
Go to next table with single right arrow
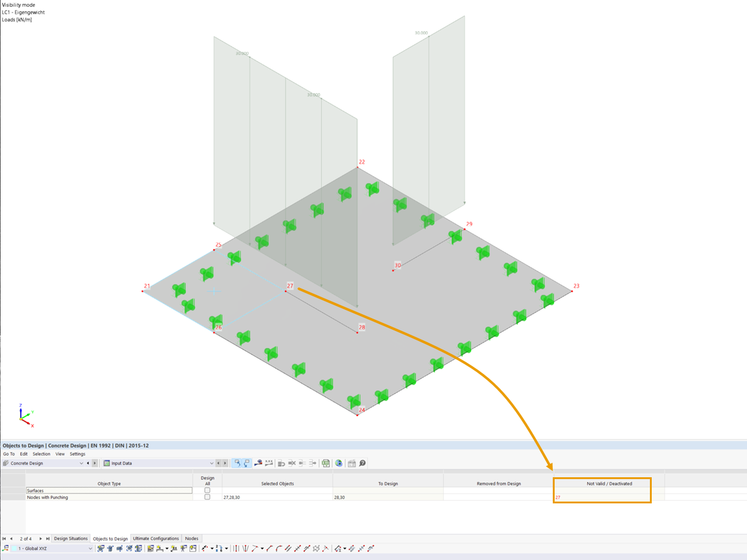[x=40, y=538]
